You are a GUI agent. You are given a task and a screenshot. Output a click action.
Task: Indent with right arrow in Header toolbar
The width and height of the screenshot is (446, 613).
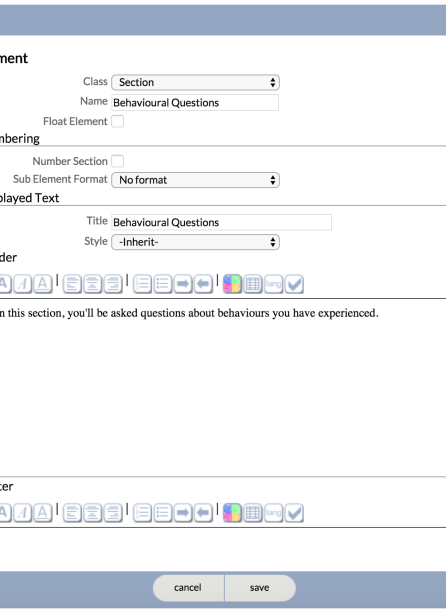[183, 284]
